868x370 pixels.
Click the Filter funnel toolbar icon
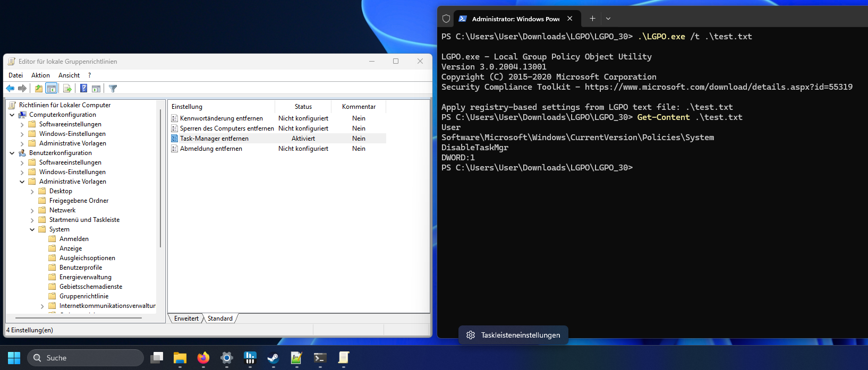coord(113,89)
